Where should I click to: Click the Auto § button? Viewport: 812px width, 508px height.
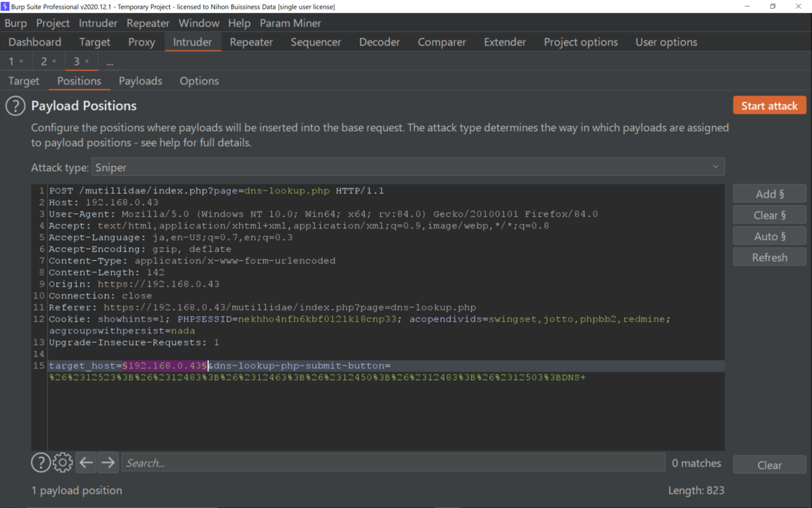point(769,236)
